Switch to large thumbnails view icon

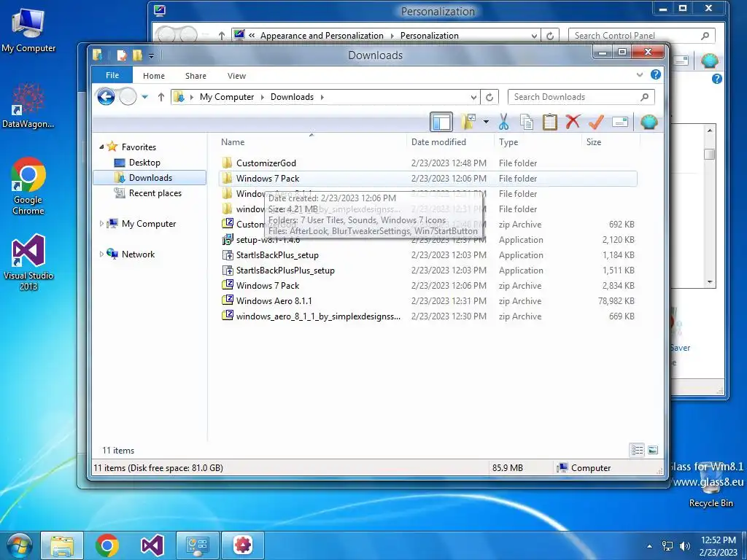click(x=653, y=450)
